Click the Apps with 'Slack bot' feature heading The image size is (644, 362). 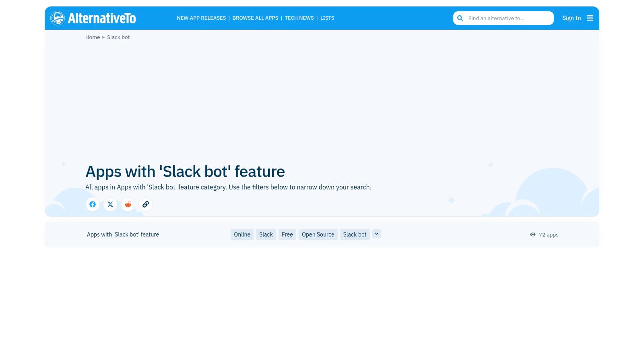(185, 171)
